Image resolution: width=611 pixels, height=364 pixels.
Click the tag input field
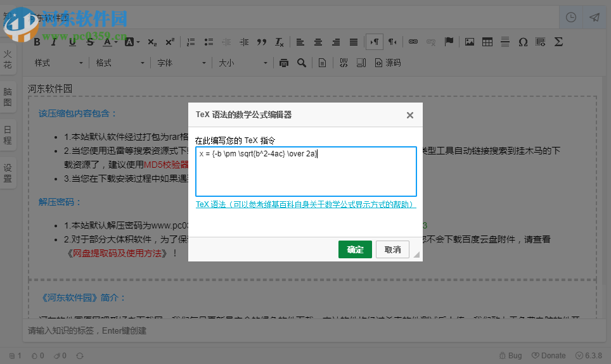pos(314,330)
